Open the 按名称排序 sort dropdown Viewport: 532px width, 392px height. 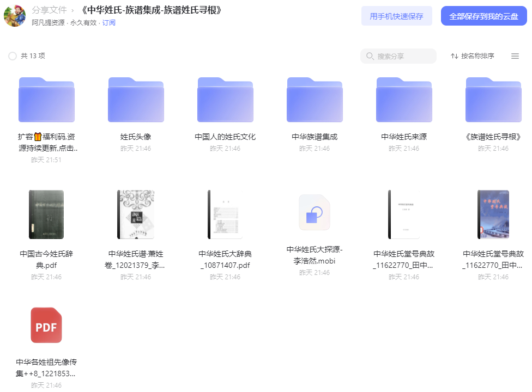coord(472,56)
